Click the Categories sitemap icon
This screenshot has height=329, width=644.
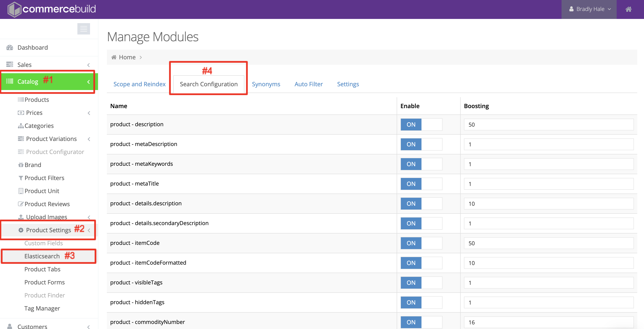[x=21, y=126]
